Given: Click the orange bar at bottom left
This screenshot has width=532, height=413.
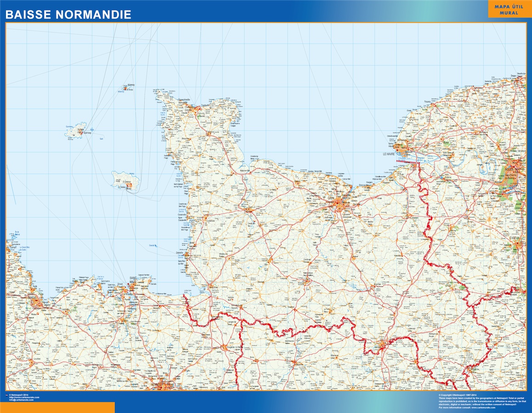Looking at the screenshot, I should click(x=57, y=407).
